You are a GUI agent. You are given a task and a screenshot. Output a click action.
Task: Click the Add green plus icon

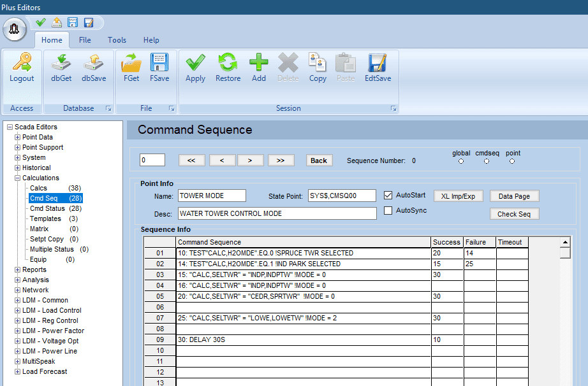(x=259, y=62)
